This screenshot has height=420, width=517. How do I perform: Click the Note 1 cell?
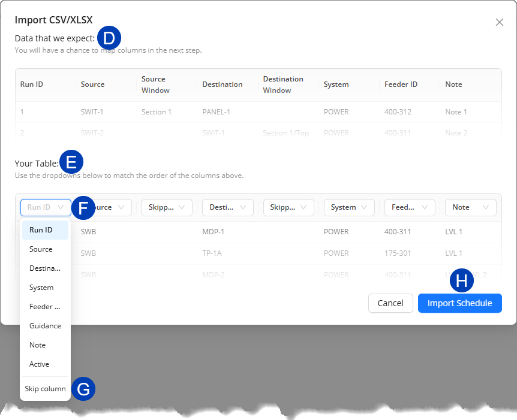pyautogui.click(x=456, y=112)
